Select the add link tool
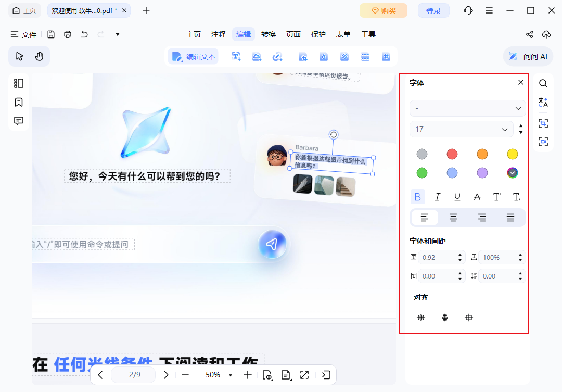562x392 pixels. [277, 56]
